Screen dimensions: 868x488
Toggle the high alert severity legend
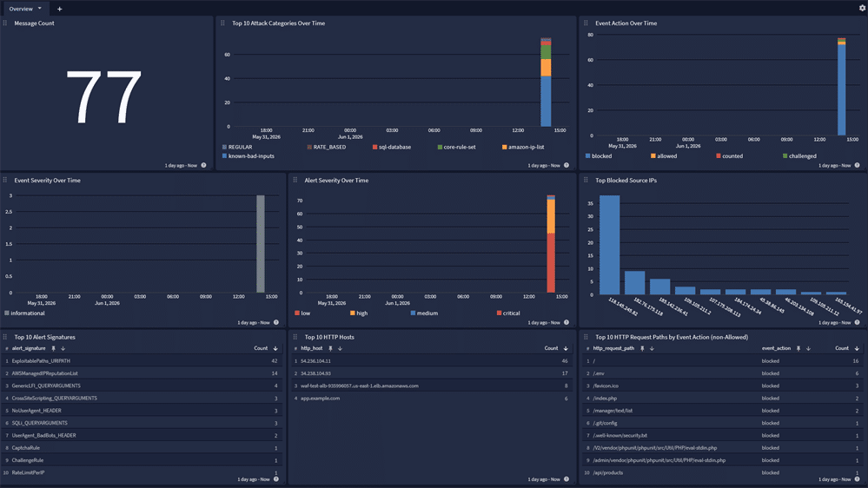[359, 313]
